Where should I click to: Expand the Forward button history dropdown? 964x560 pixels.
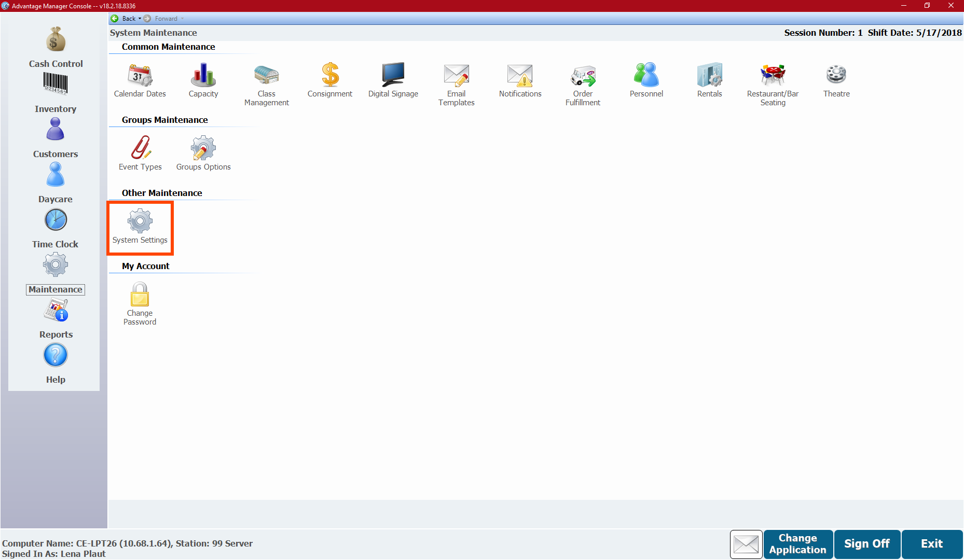pyautogui.click(x=183, y=19)
